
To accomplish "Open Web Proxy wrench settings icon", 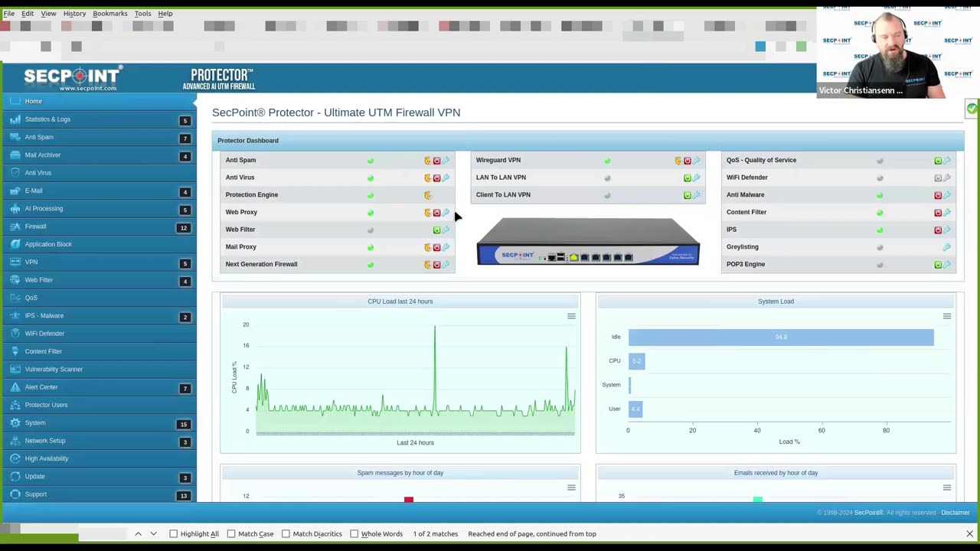I will pos(446,213).
